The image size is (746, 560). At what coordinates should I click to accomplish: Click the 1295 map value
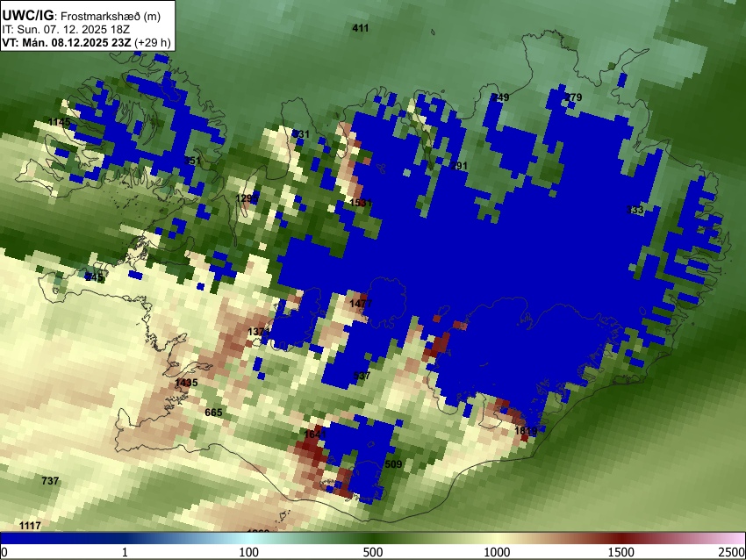pos(247,197)
